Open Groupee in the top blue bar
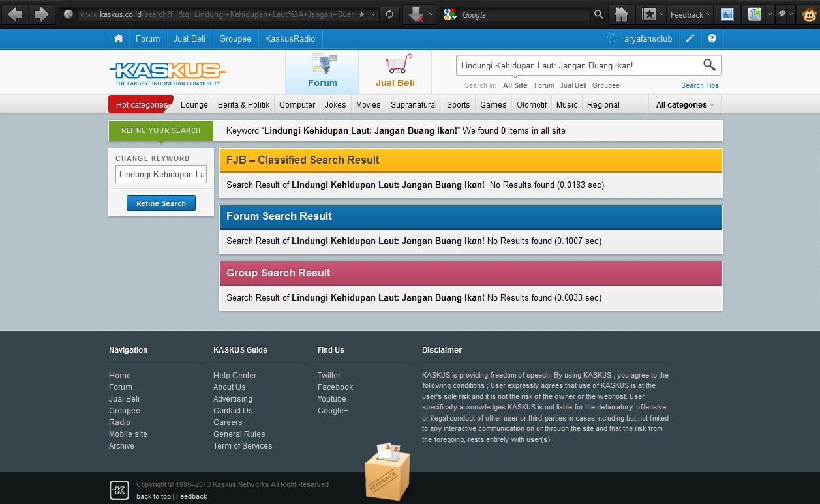The image size is (820, 504). [x=235, y=38]
